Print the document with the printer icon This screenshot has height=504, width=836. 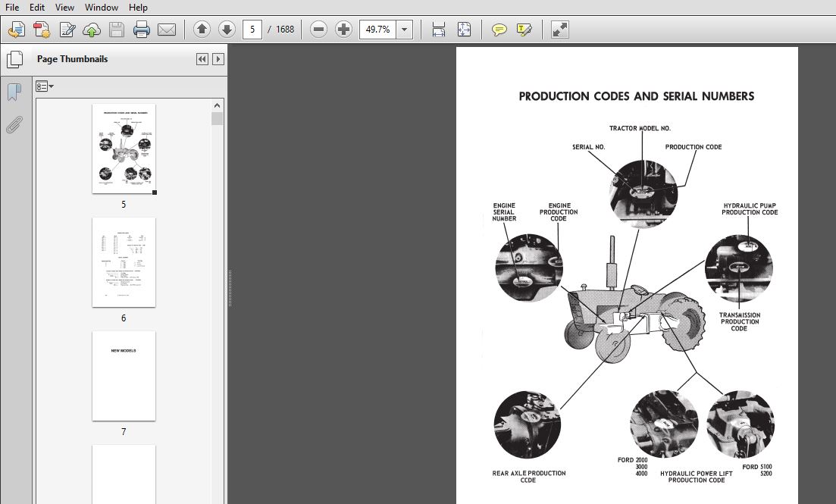(141, 30)
